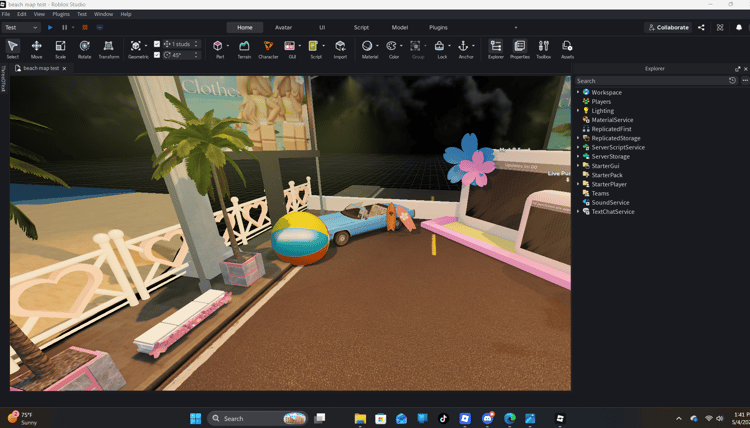Screen dimensions: 750x428
Task: Expand the Workspace tree node
Action: coord(578,92)
